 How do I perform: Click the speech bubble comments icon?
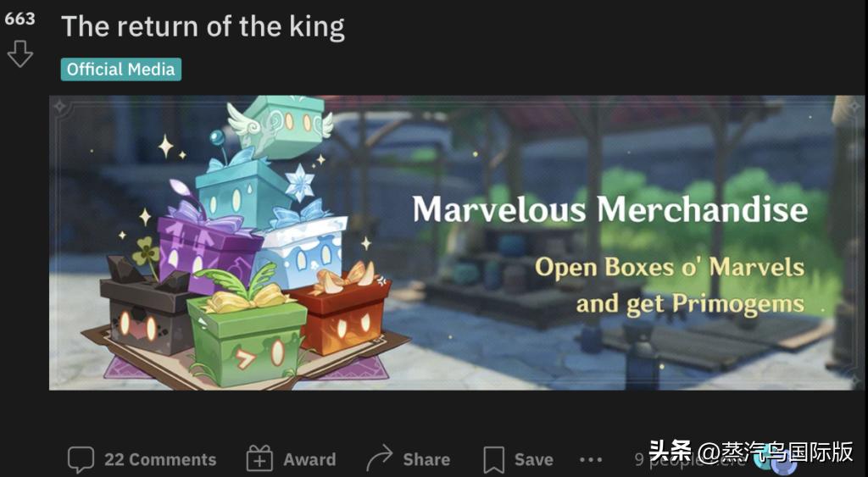81,459
